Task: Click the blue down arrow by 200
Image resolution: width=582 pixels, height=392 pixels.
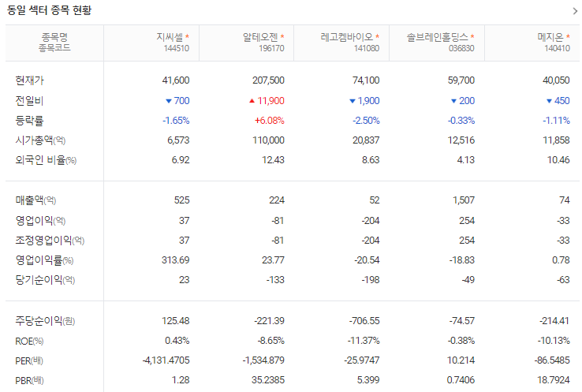Action: (453, 101)
